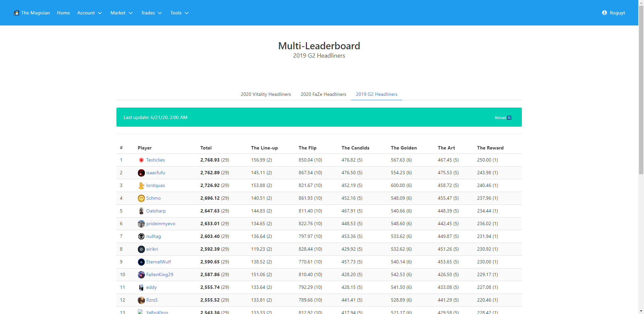Expand the Tools dropdown menu
Image resolution: width=644 pixels, height=314 pixels.
coord(179,13)
